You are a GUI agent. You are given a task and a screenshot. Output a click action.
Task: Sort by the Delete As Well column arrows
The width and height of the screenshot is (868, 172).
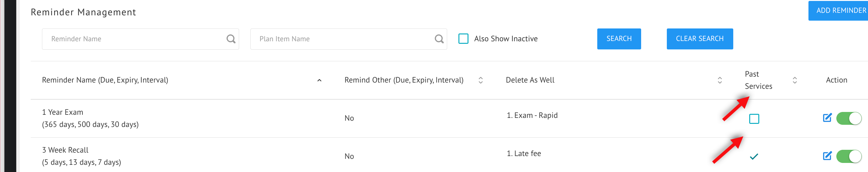(720, 80)
